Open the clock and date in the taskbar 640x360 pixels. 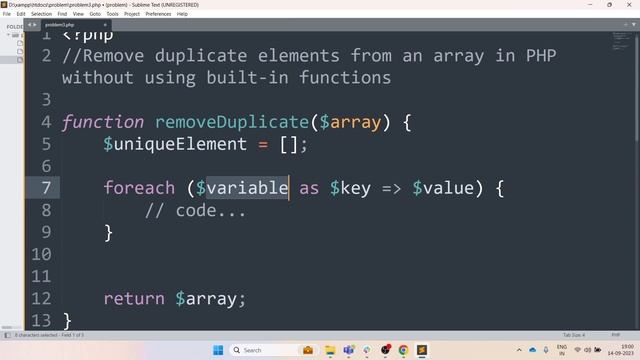click(x=620, y=350)
